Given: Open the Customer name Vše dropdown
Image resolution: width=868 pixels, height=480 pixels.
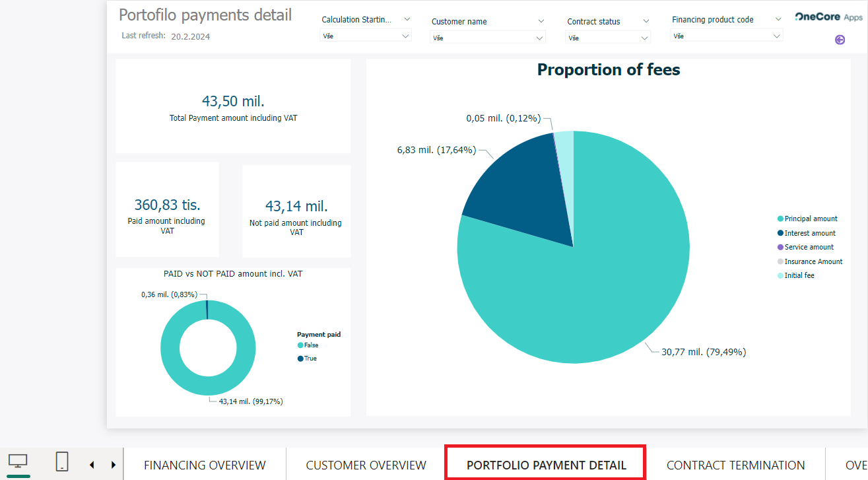Looking at the screenshot, I should (x=488, y=38).
